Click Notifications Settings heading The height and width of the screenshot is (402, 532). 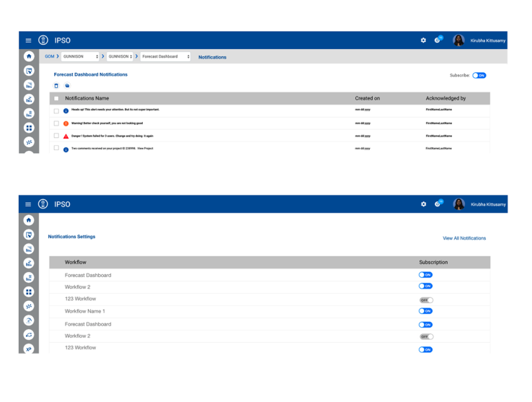pyautogui.click(x=71, y=237)
